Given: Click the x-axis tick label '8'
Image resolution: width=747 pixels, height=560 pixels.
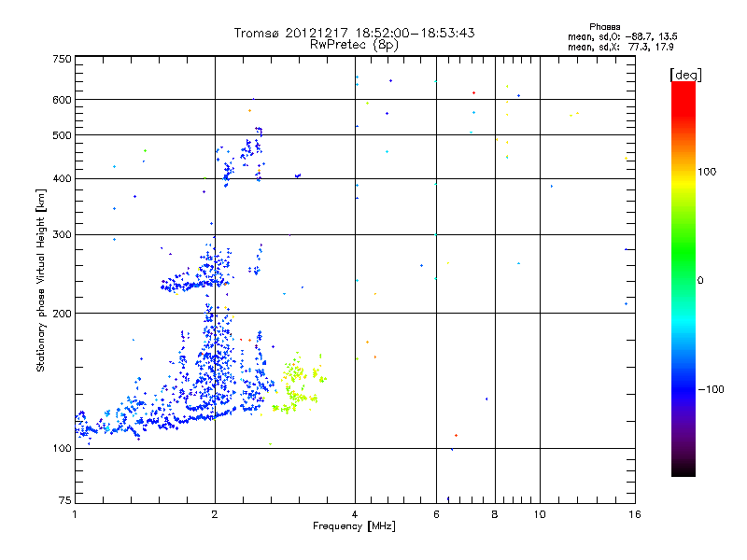Looking at the screenshot, I should [x=495, y=514].
